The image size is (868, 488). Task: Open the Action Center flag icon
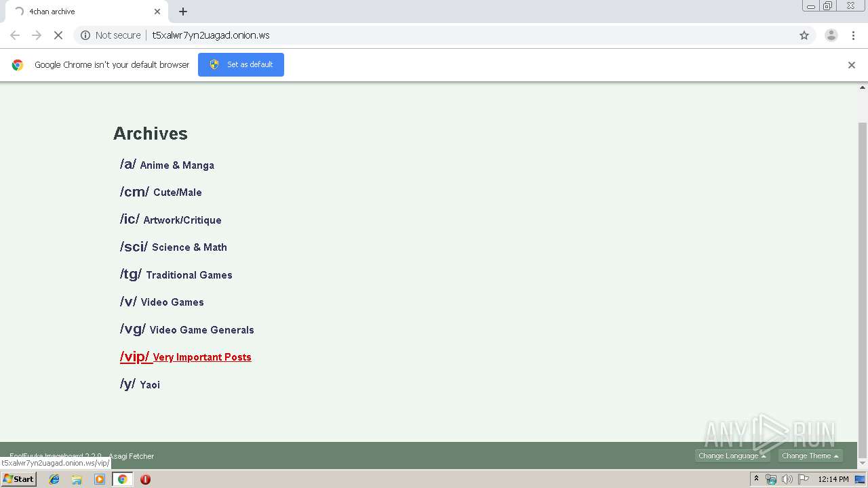(x=804, y=479)
